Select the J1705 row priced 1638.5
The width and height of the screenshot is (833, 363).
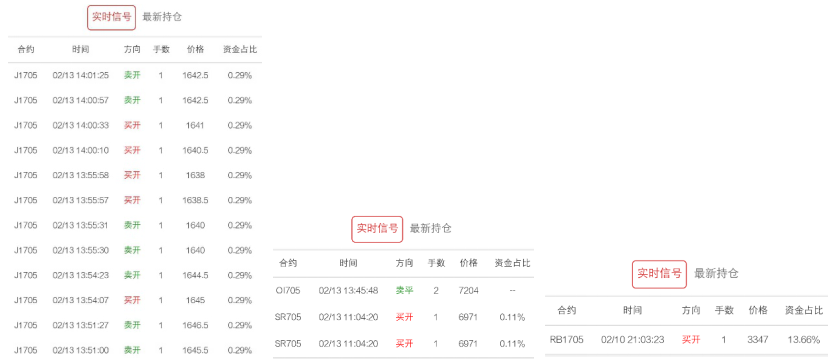pyautogui.click(x=135, y=200)
